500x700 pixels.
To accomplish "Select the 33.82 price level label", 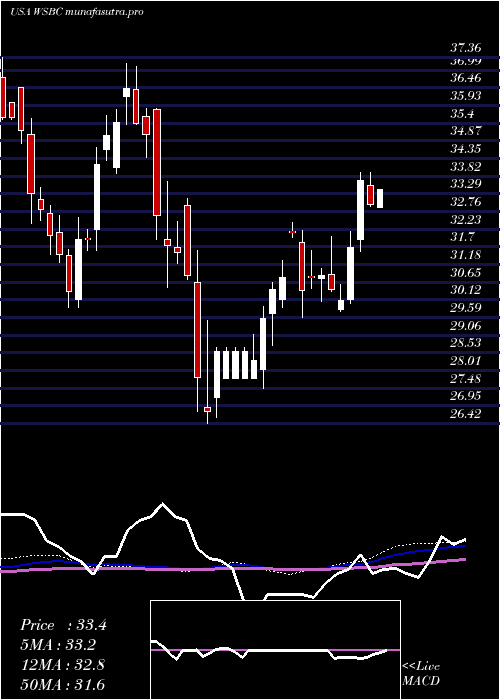I will click(466, 167).
